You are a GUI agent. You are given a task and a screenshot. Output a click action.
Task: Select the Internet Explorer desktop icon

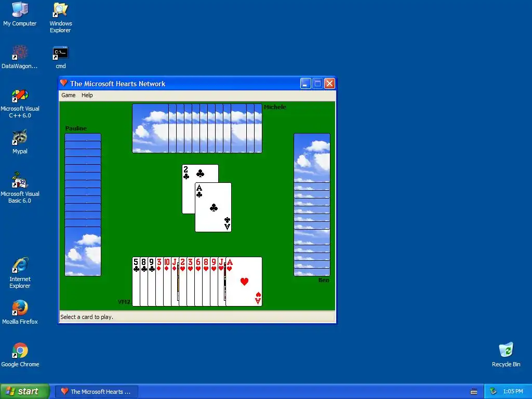tap(20, 273)
